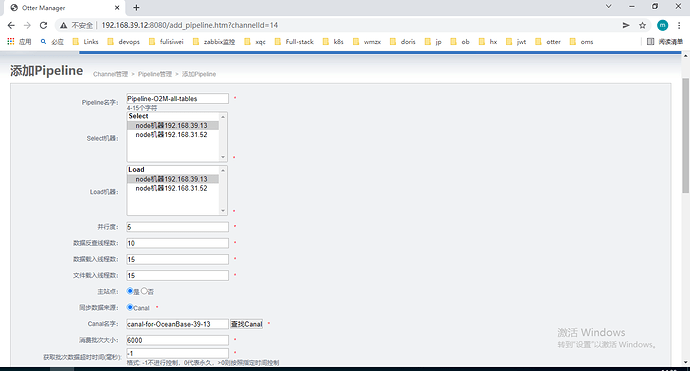Choose node 192.168.39.13 in Load list
Screen dimensions: 690x371
pos(173,179)
